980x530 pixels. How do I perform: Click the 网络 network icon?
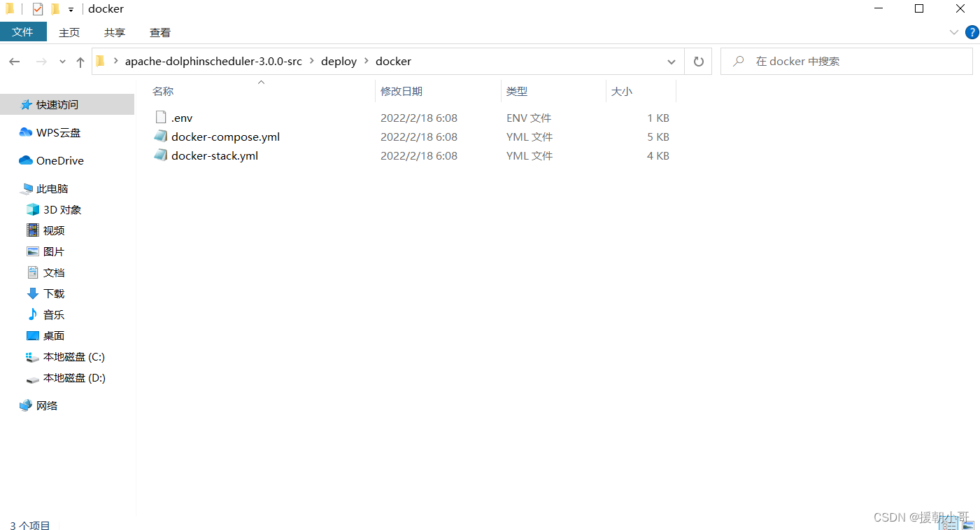pos(26,405)
